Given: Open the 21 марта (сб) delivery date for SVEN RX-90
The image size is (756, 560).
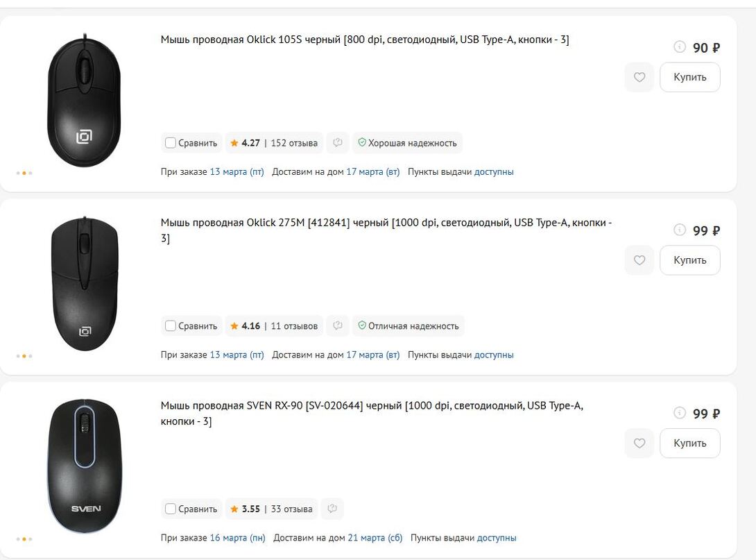Looking at the screenshot, I should tap(375, 538).
